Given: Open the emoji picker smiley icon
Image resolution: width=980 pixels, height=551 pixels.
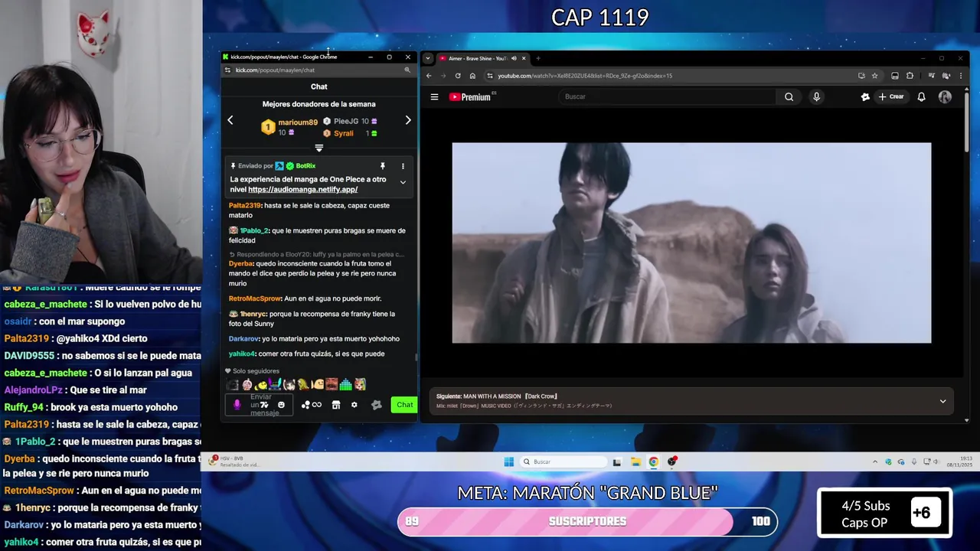Looking at the screenshot, I should point(281,405).
